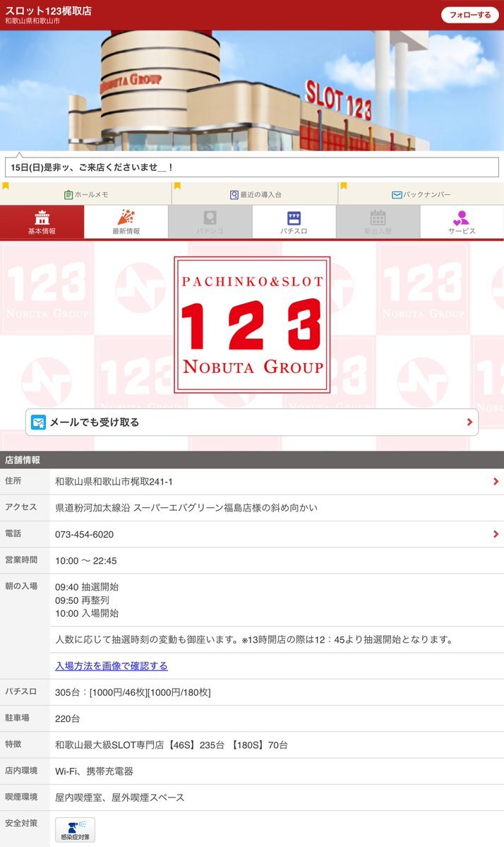Select the 新台入替 tab
This screenshot has width=504, height=847.
pyautogui.click(x=378, y=222)
